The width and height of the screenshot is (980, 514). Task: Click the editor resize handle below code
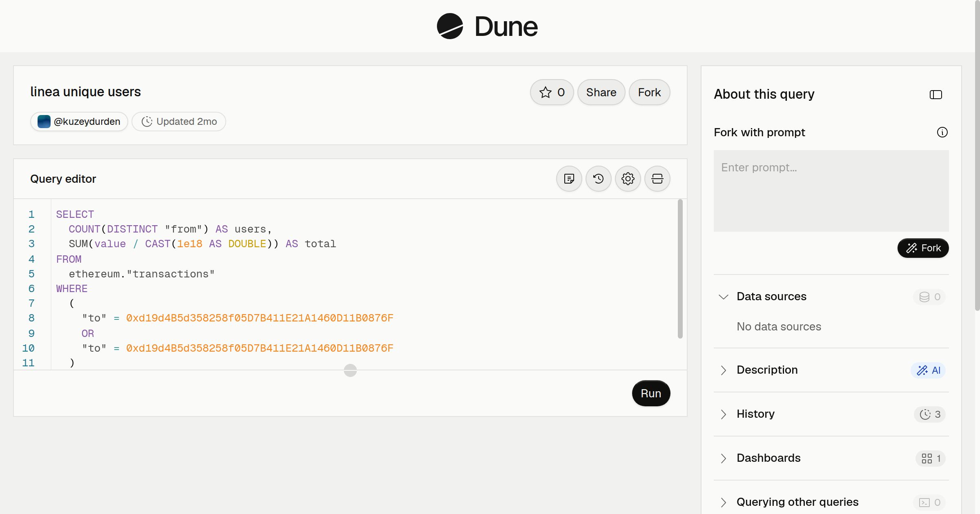pyautogui.click(x=350, y=370)
